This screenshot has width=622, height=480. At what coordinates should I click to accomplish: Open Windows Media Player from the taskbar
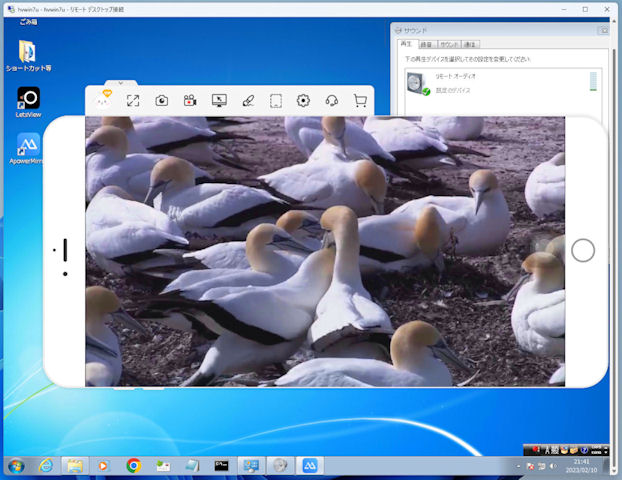click(x=103, y=465)
